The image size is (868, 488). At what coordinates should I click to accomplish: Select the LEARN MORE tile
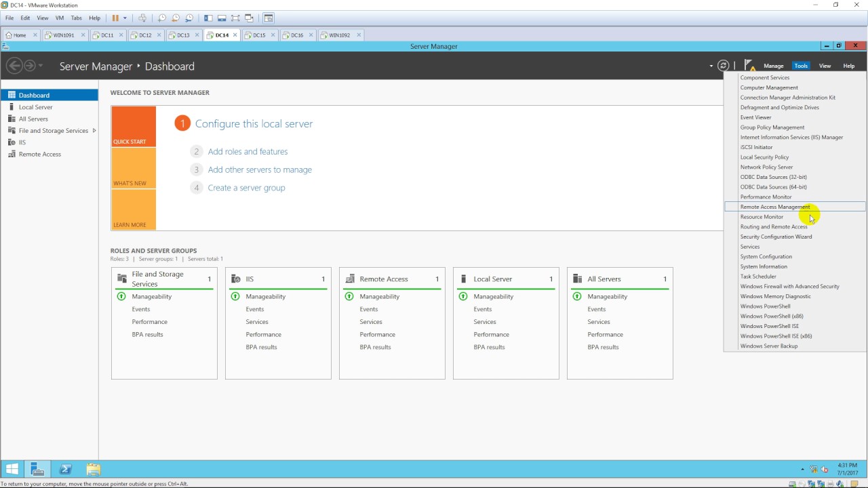[x=134, y=209]
